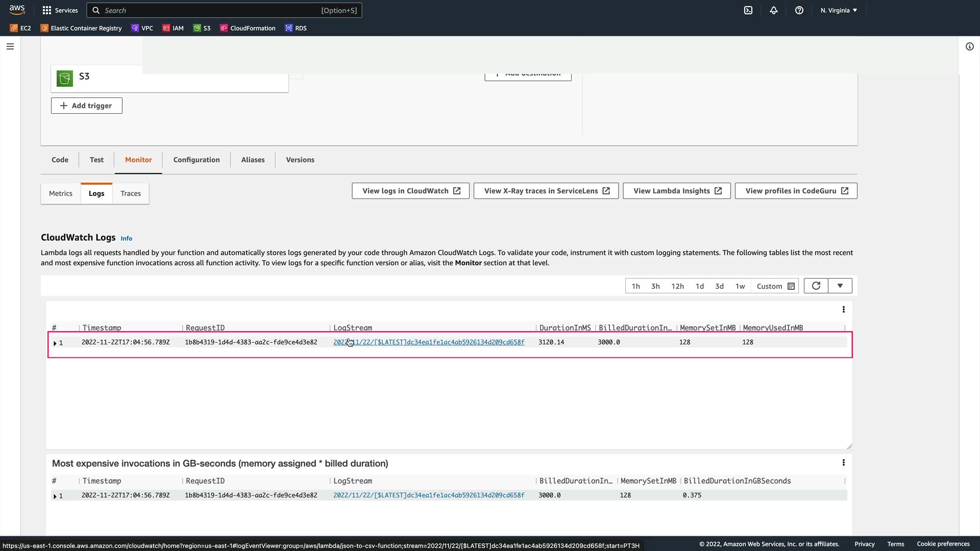The image size is (980, 551).
Task: Open the notifications bell
Action: pyautogui.click(x=774, y=10)
